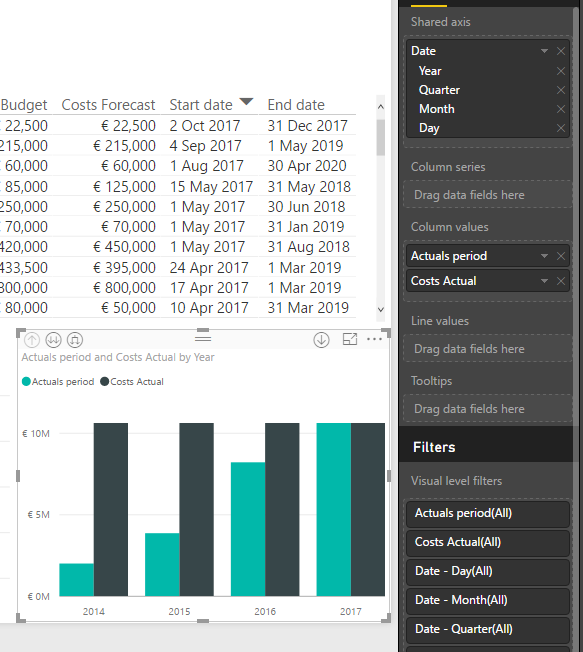Click forecast cell € 800,000
Screen dimensions: 583x652
click(124, 288)
